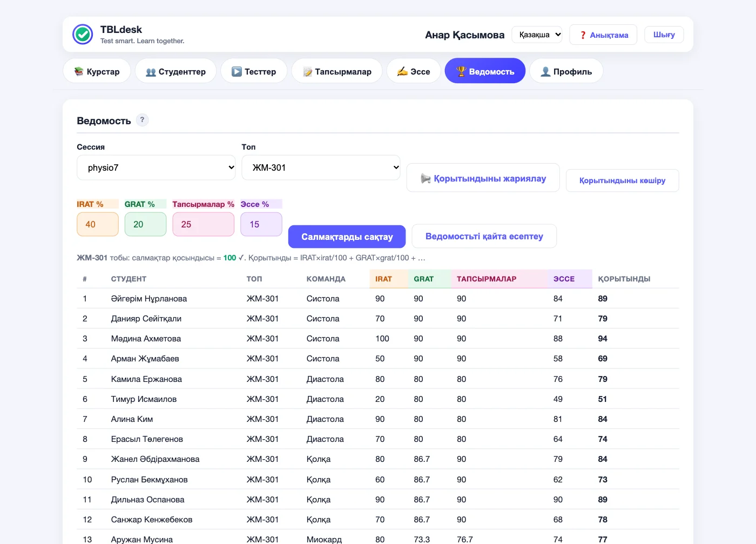Click the people icon on Студенттер tab
Image resolution: width=756 pixels, height=544 pixels.
coord(151,72)
